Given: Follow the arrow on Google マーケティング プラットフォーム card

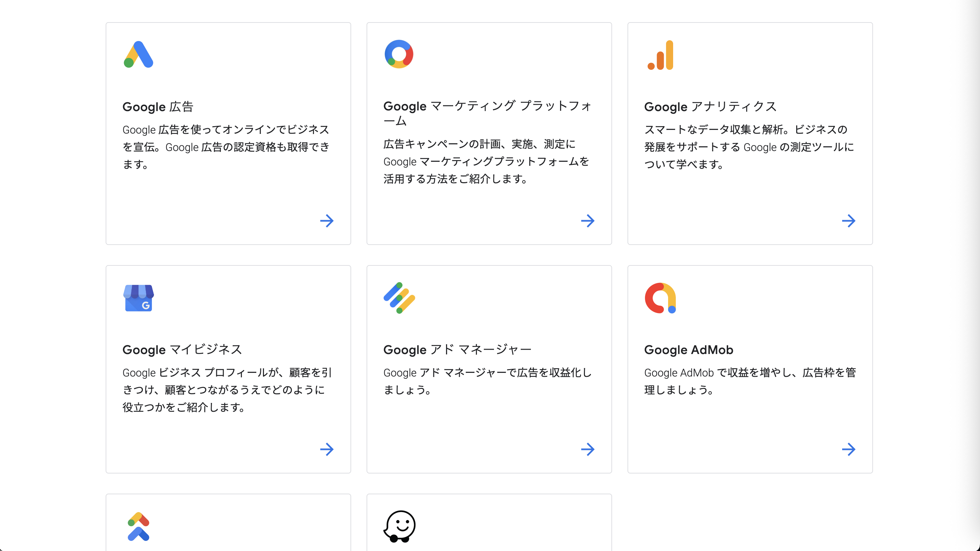Looking at the screenshot, I should click(x=588, y=221).
